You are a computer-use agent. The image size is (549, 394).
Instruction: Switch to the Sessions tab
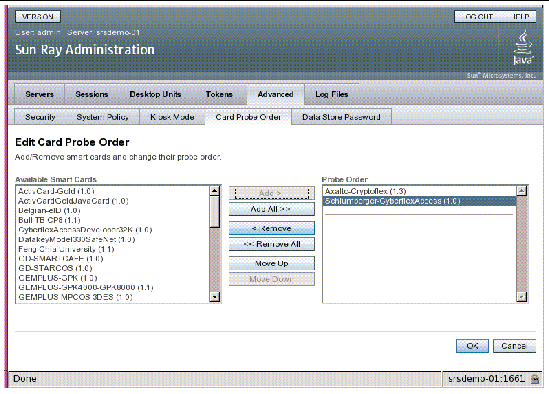coord(92,94)
